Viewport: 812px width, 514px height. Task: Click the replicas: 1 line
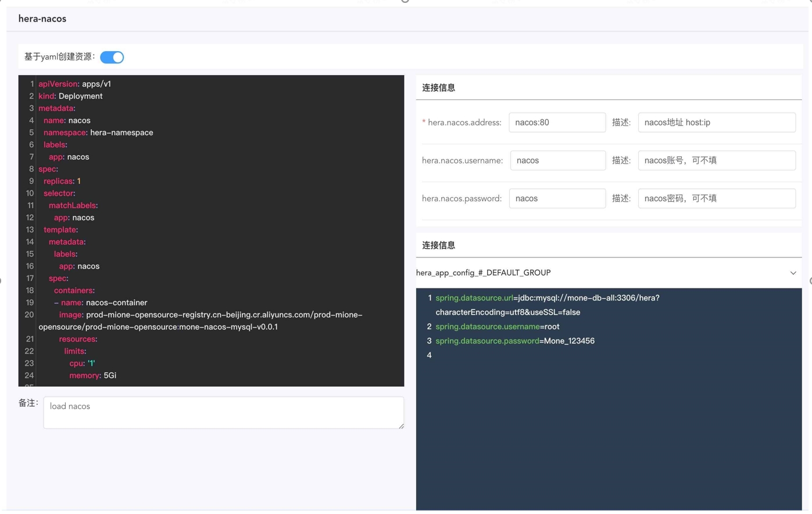pos(62,181)
